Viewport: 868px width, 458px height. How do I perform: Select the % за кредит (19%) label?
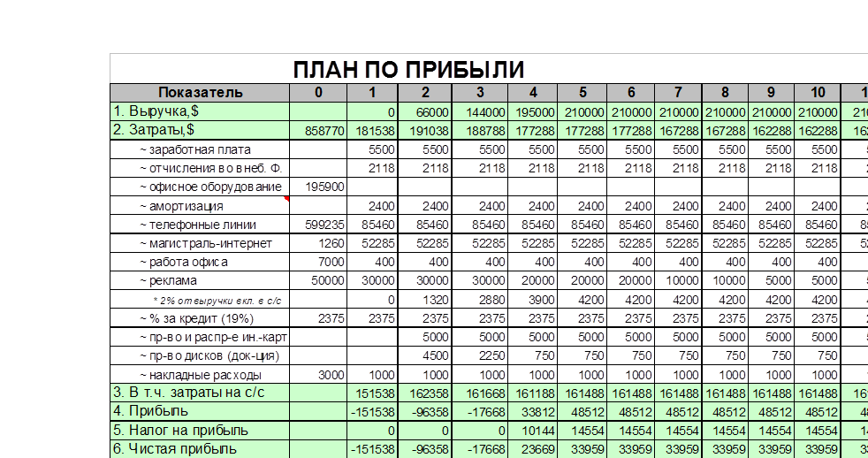(x=200, y=318)
